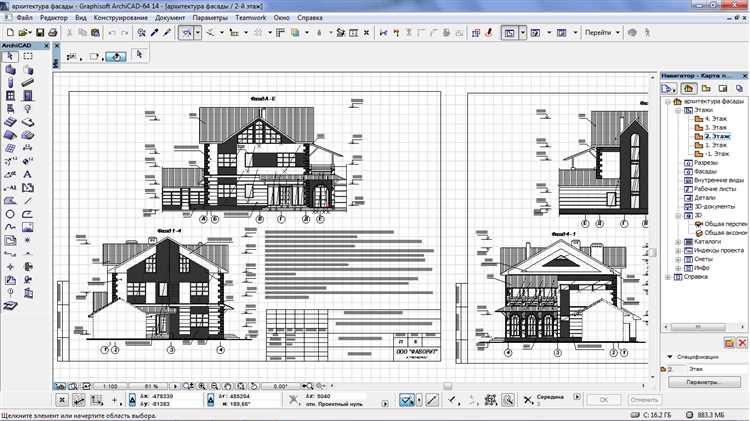Collapse the Спецификации section triangle
Screen dimensions: 750x421
(x=670, y=357)
